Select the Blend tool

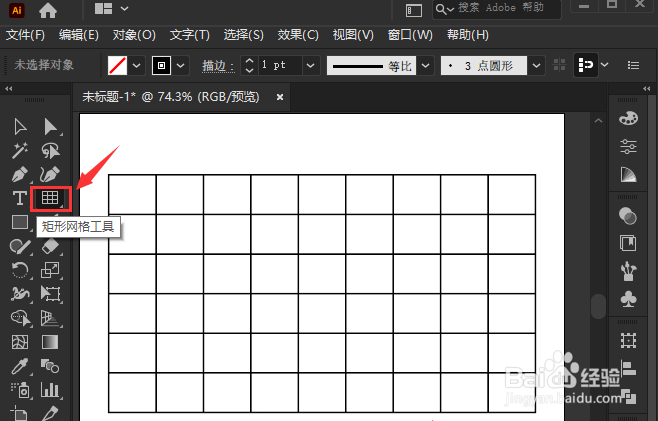[50, 366]
